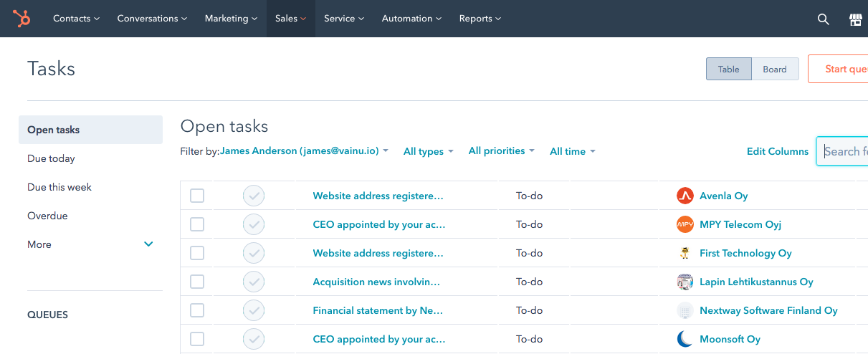
Task: Focus the task search field
Action: [846, 151]
